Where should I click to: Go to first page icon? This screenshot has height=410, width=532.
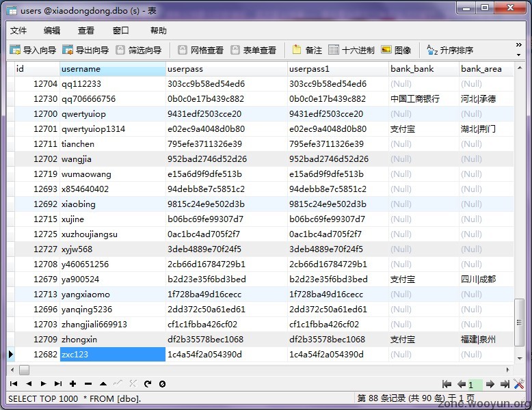click(447, 384)
